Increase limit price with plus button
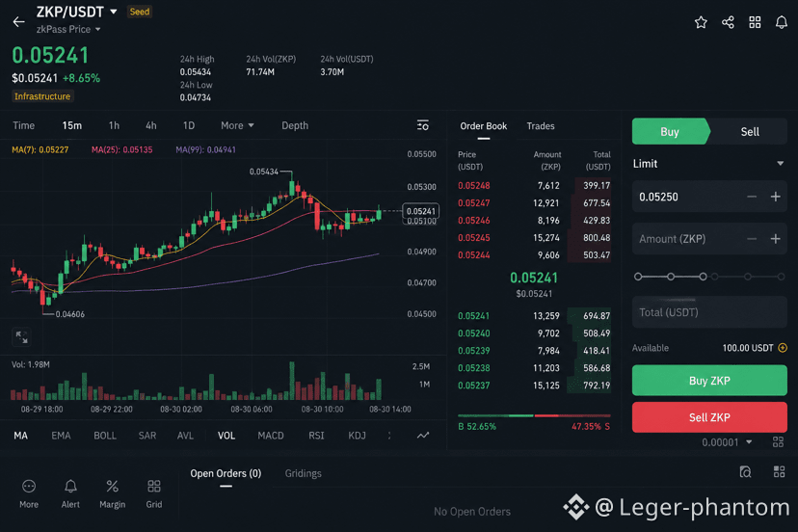 (x=775, y=197)
